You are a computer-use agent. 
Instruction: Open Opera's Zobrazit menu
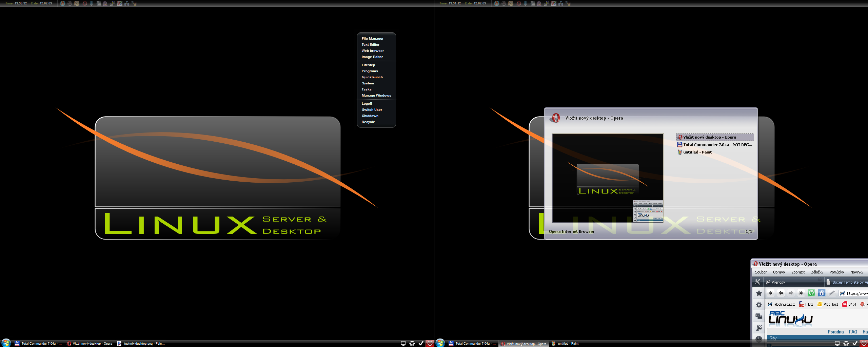click(x=798, y=272)
